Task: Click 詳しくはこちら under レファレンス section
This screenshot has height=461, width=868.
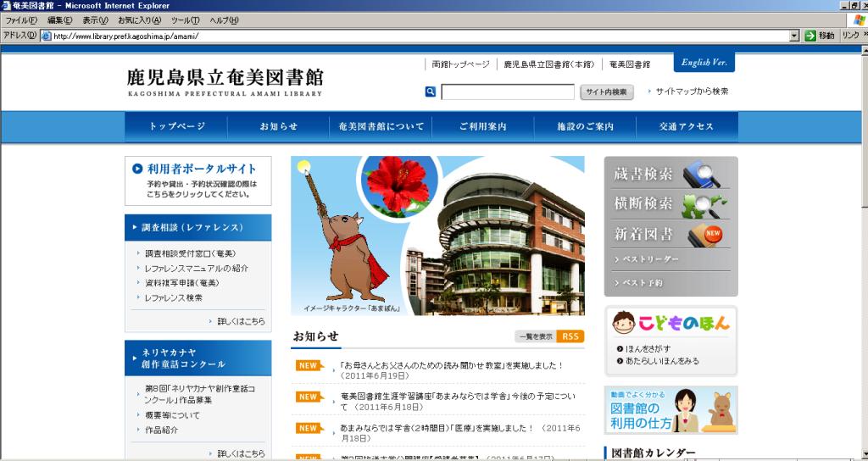Action: coord(241,321)
